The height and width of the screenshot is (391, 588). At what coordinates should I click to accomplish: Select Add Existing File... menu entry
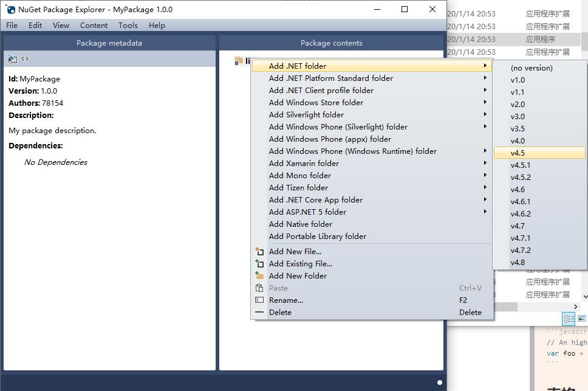(x=372, y=263)
